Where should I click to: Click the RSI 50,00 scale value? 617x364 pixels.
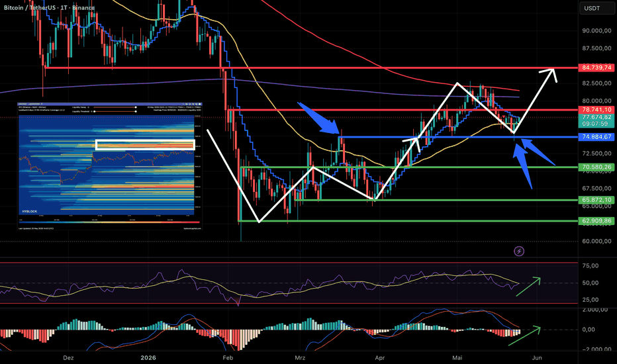591,283
